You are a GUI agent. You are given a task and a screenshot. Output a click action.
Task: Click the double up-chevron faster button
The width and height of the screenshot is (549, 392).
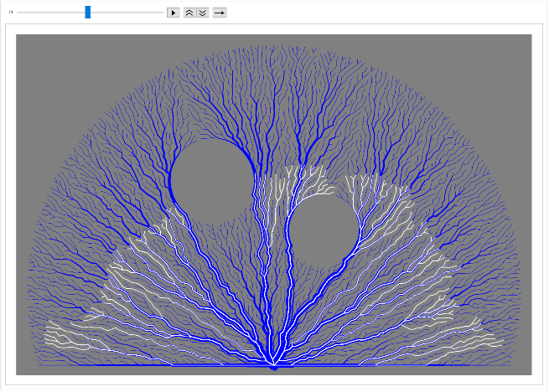pyautogui.click(x=189, y=13)
